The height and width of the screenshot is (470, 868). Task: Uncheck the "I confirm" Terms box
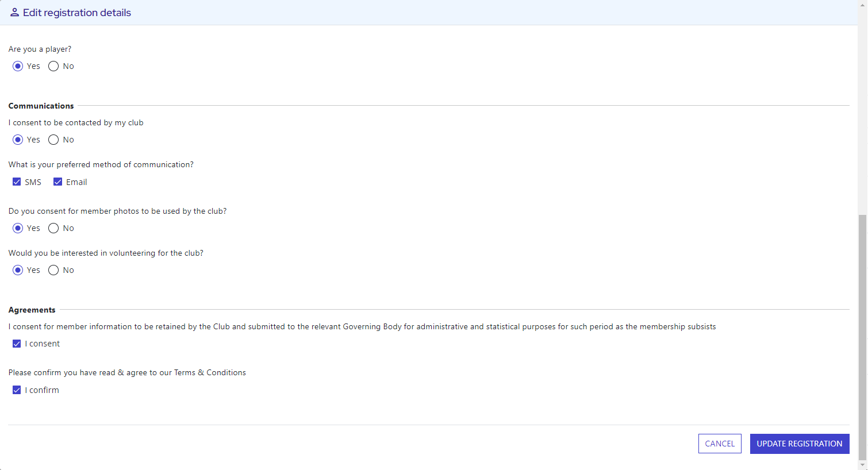tap(17, 390)
